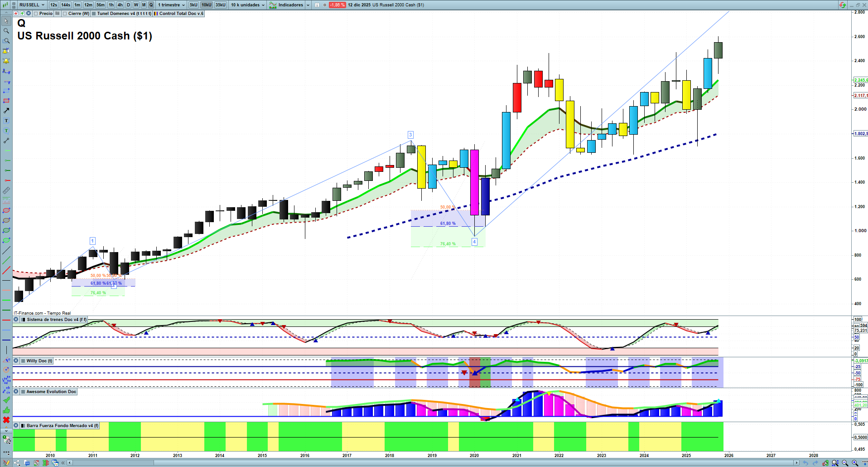
Task: Draw a black arrow on the chart
Action: point(6,111)
